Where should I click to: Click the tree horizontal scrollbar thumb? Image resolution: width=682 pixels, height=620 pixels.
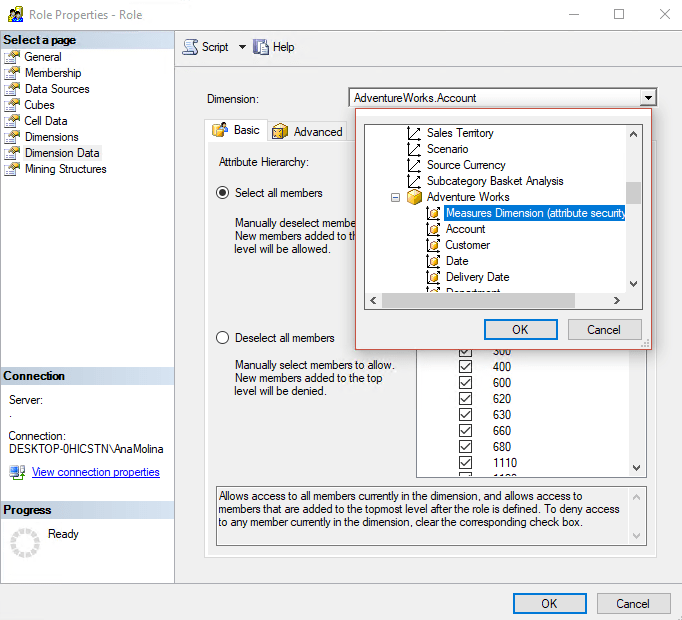(x=478, y=300)
